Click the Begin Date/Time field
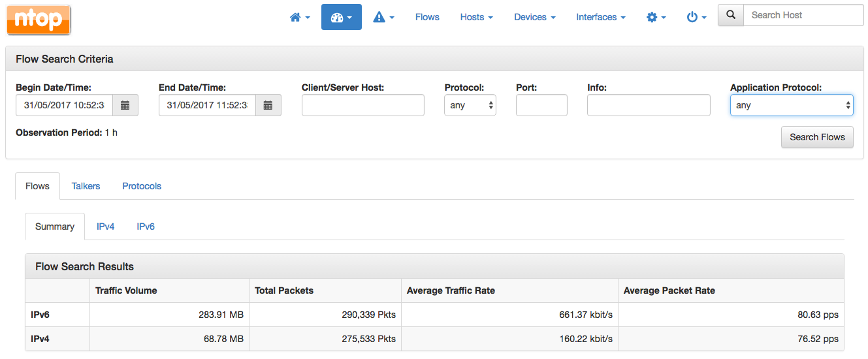 [64, 105]
